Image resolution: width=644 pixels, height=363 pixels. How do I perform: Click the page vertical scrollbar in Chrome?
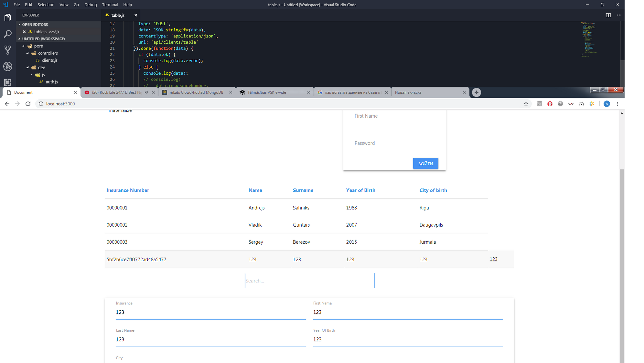[622, 265]
